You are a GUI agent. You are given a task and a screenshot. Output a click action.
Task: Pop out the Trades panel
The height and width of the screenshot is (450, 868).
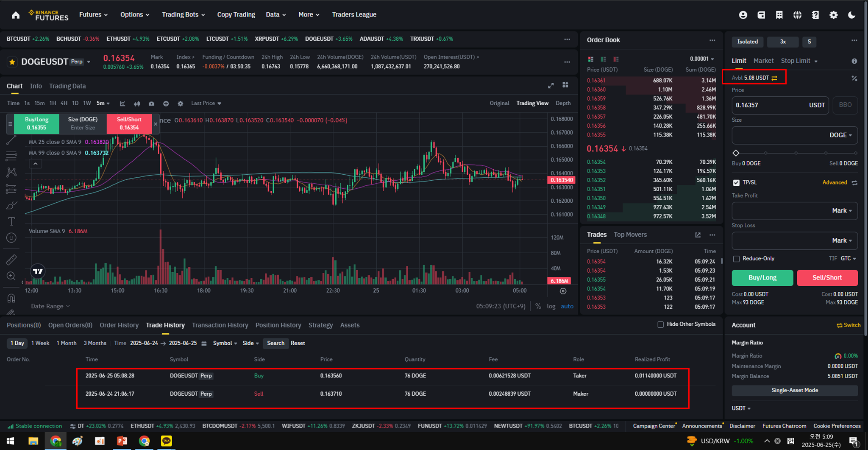click(x=698, y=235)
